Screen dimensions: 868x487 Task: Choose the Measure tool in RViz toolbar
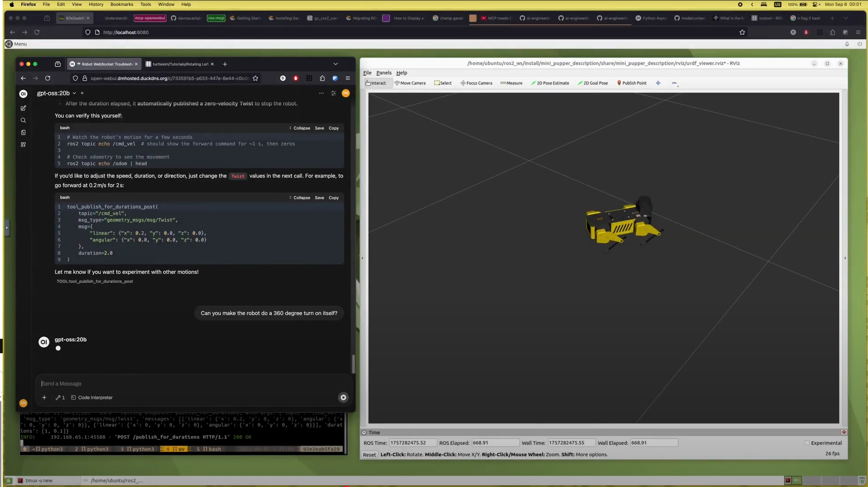(511, 83)
